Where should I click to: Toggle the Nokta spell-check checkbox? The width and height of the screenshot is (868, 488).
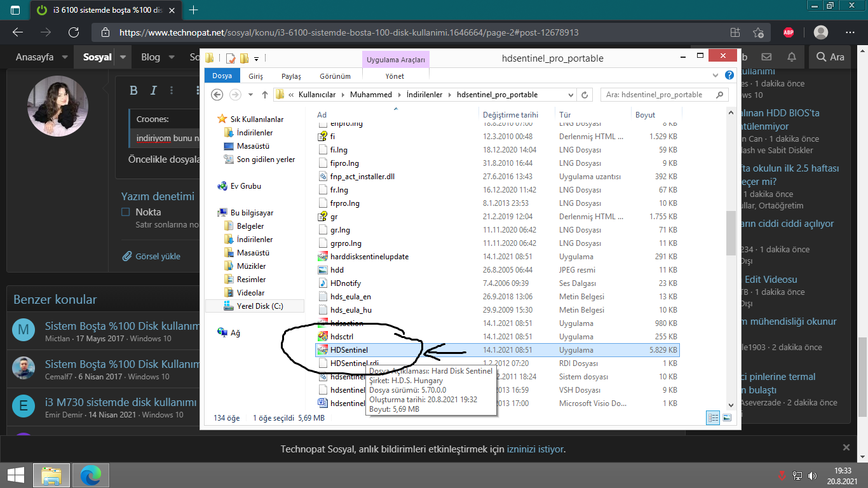pyautogui.click(x=125, y=212)
